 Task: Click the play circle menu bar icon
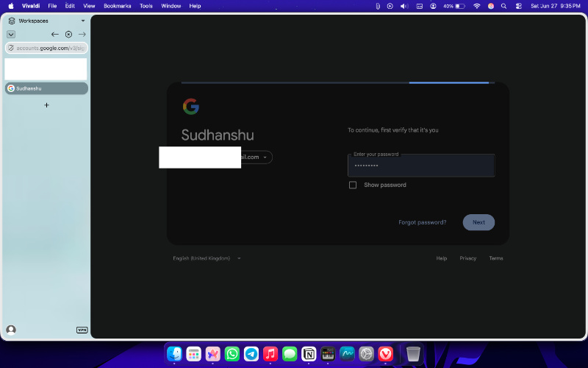pos(390,6)
